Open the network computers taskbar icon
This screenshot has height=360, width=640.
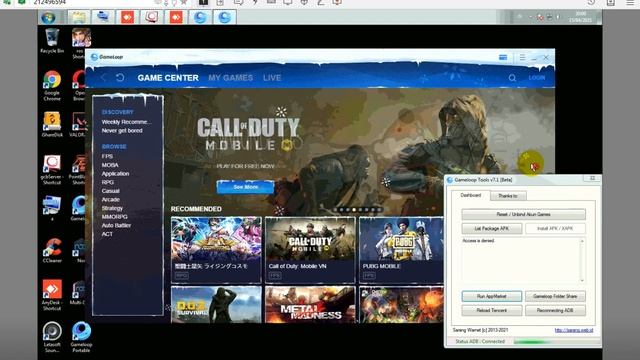pyautogui.click(x=103, y=17)
